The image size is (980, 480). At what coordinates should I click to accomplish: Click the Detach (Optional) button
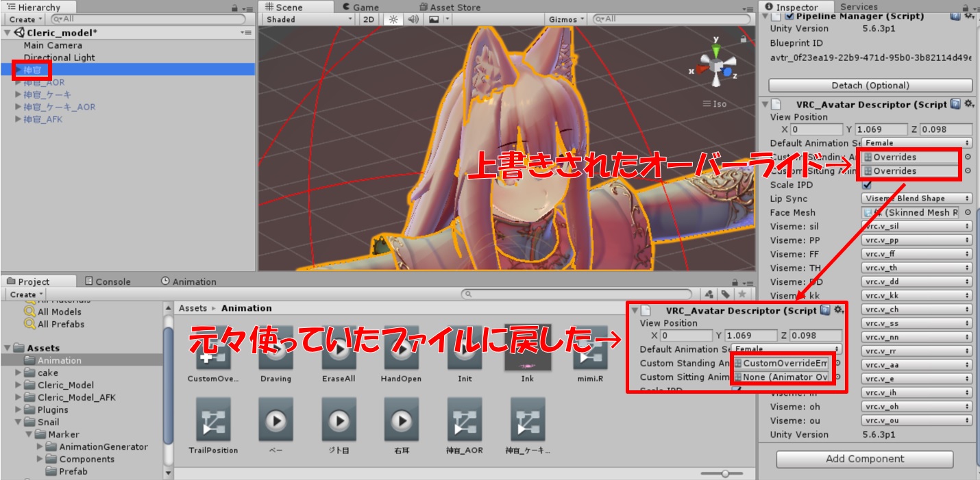pyautogui.click(x=870, y=85)
